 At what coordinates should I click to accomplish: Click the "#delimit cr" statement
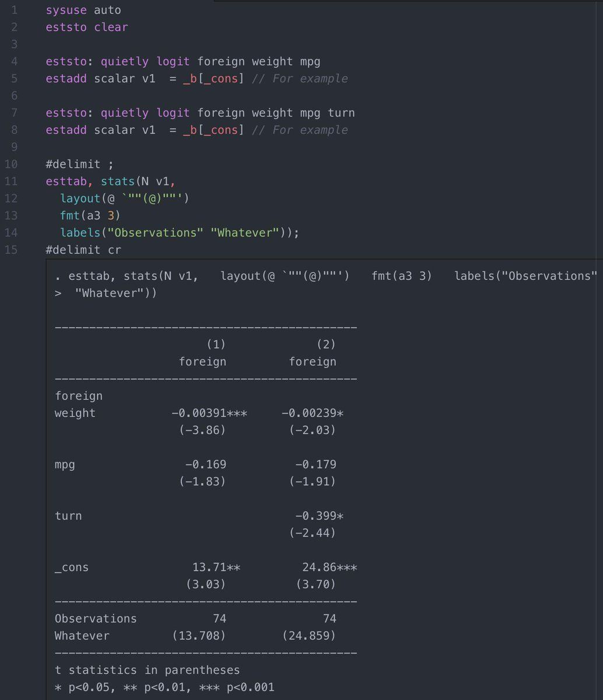tap(83, 250)
